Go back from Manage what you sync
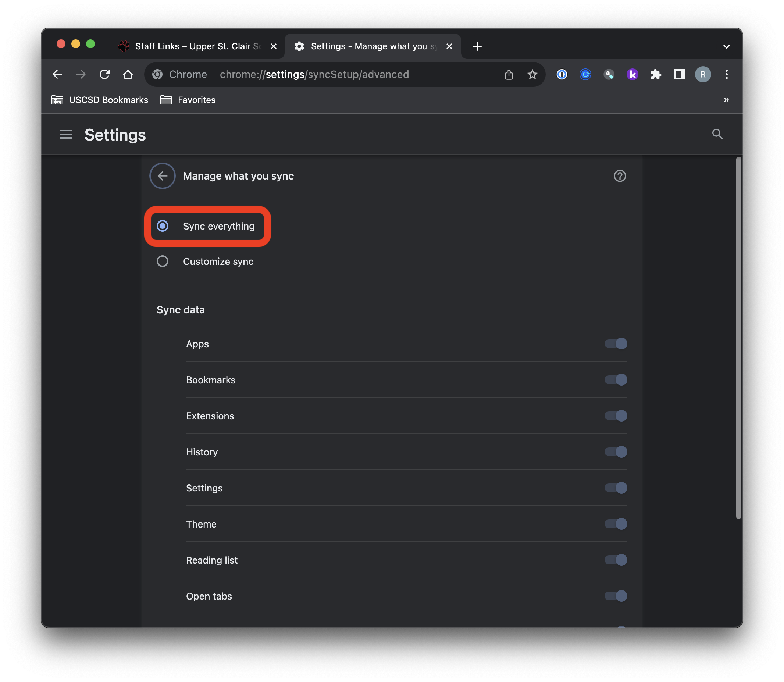Screen dimensions: 784x682 [163, 176]
